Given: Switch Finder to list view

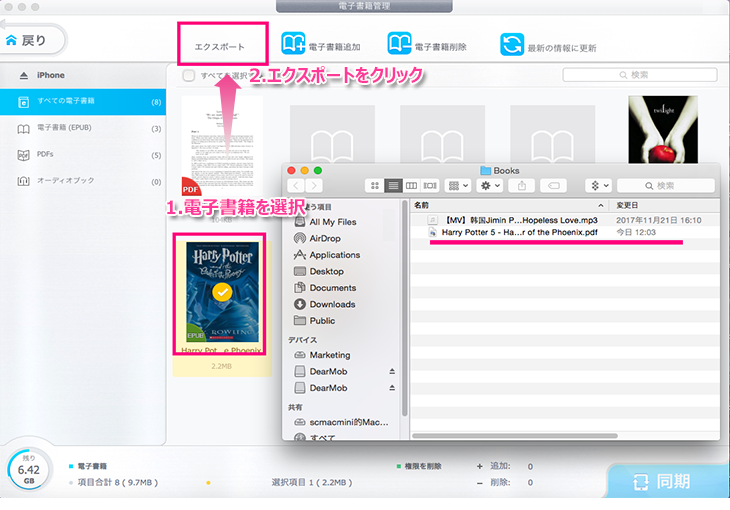Looking at the screenshot, I should (x=393, y=186).
